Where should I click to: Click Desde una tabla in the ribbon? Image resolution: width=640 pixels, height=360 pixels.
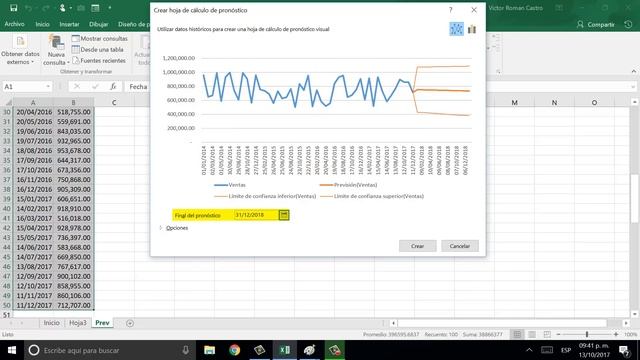(x=98, y=49)
